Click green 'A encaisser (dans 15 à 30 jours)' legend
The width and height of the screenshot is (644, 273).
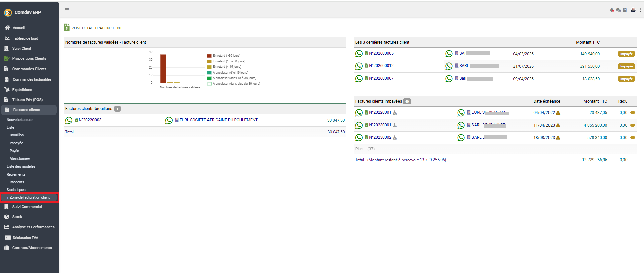209,78
